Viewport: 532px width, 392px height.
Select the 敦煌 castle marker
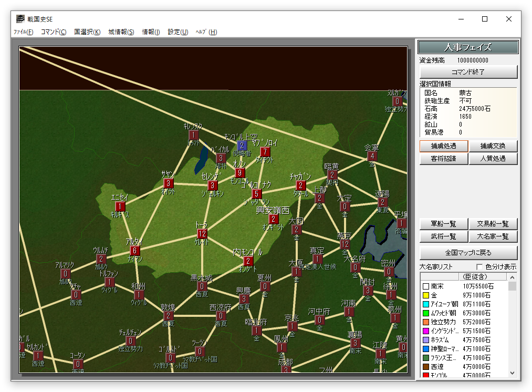(x=168, y=316)
